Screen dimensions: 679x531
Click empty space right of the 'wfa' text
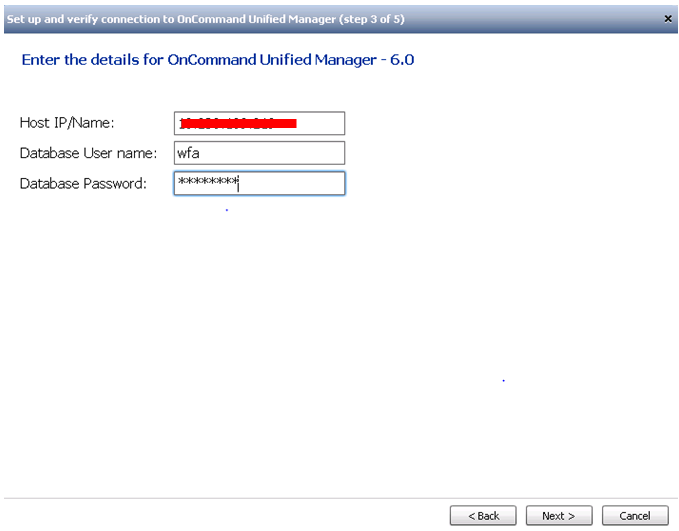(272, 153)
